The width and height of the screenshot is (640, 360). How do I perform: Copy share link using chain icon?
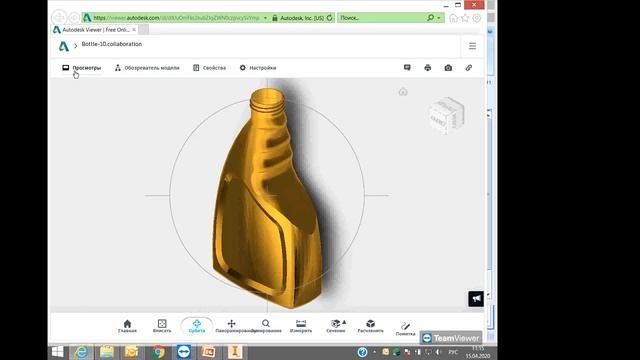469,68
